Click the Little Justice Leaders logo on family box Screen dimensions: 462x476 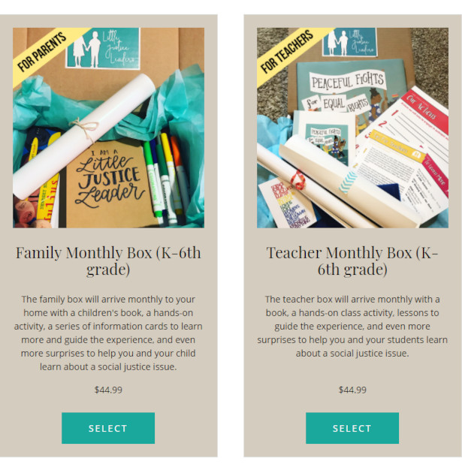(103, 48)
